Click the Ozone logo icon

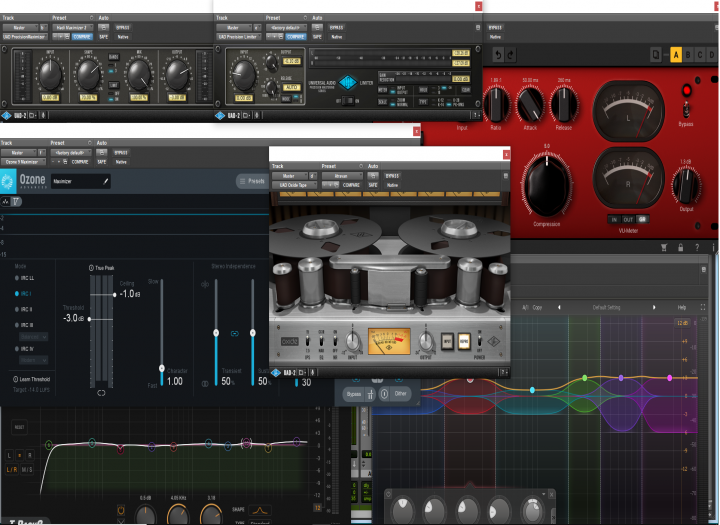pos(7,181)
